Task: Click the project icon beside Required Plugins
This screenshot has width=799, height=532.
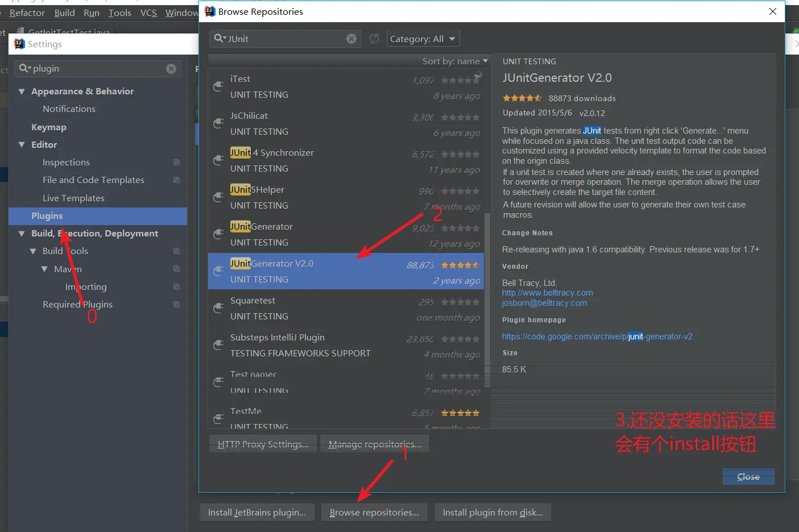Action: tap(176, 305)
